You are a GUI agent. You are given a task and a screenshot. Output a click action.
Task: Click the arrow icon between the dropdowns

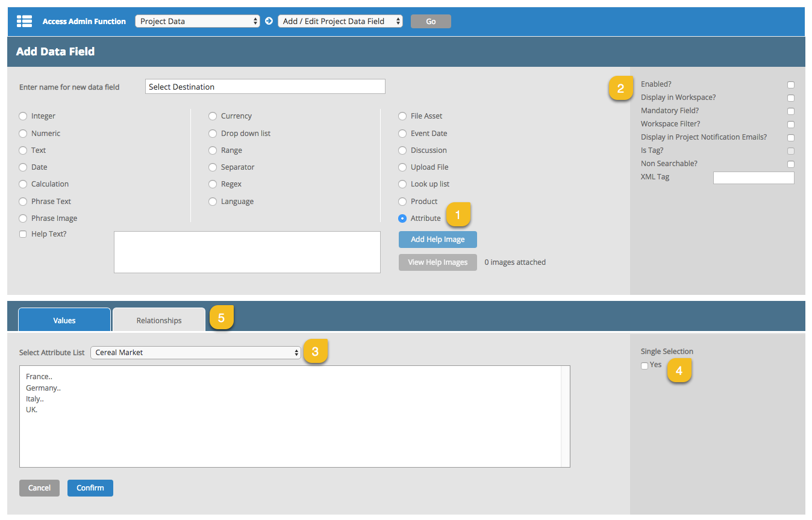(x=269, y=21)
